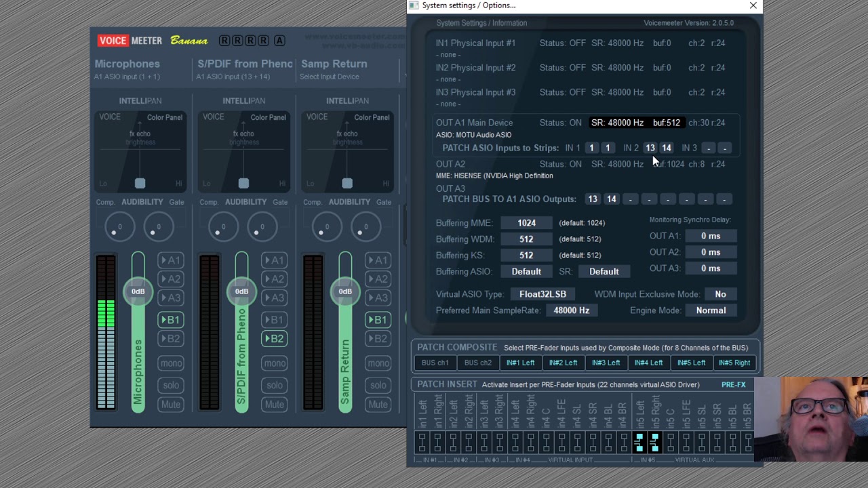
Task: Click BUS ch1 composite patch button
Action: point(435,363)
